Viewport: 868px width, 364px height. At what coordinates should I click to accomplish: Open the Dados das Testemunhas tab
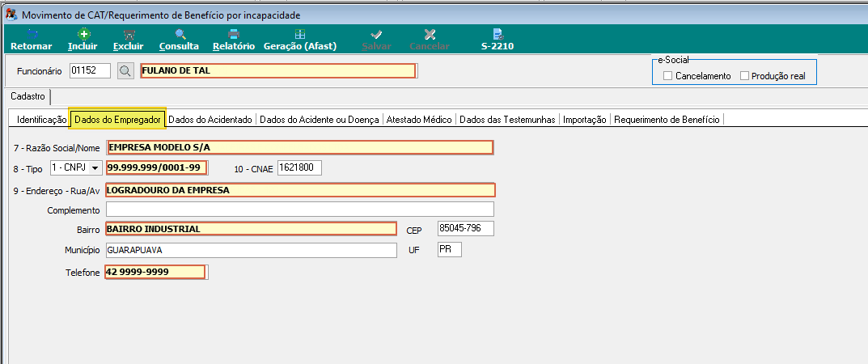(507, 120)
